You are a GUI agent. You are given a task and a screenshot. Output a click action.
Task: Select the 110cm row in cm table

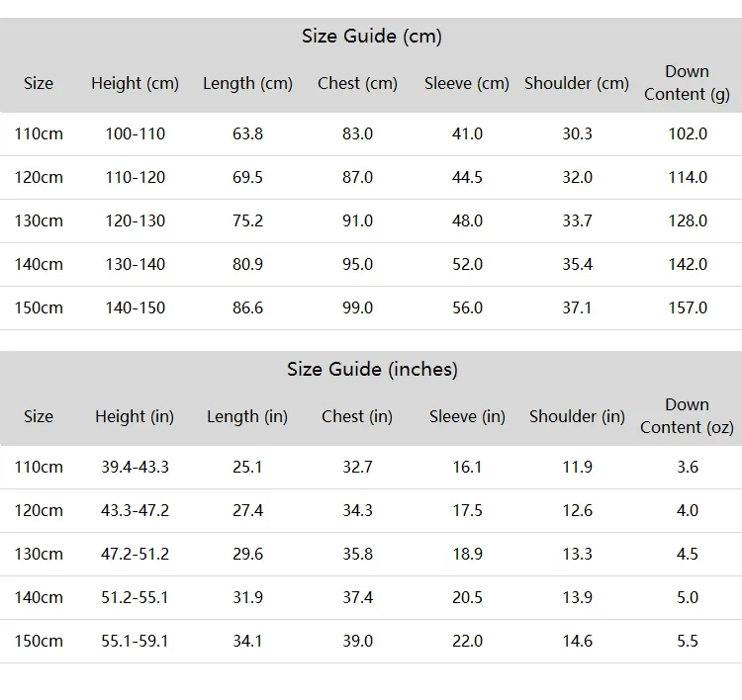coord(371,133)
